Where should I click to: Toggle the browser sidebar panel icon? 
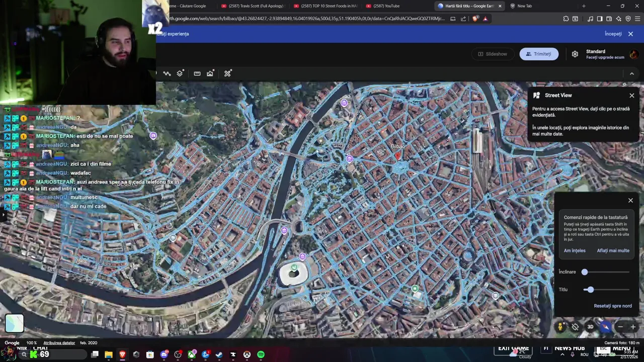pos(600,19)
